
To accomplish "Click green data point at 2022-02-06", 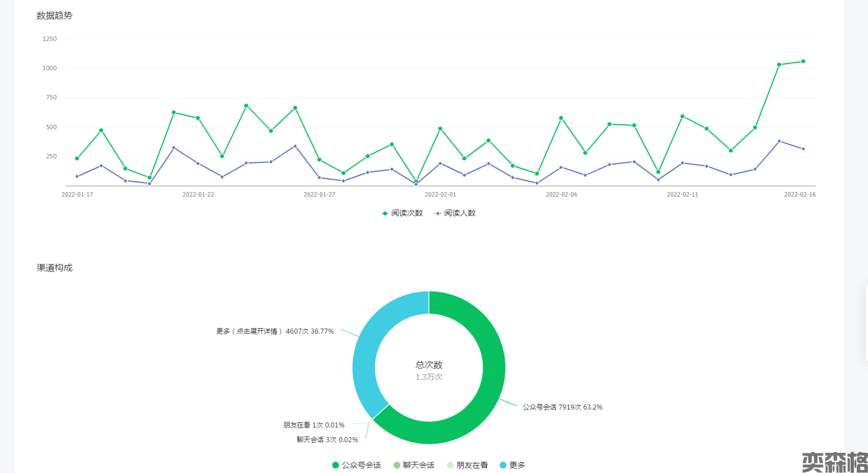I will tap(561, 118).
